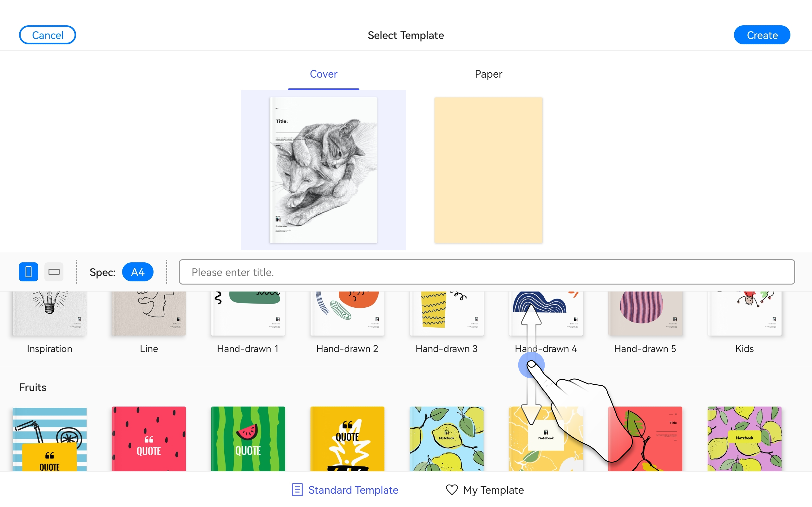Click the Create button
Screen dimensions: 812x507
point(762,35)
